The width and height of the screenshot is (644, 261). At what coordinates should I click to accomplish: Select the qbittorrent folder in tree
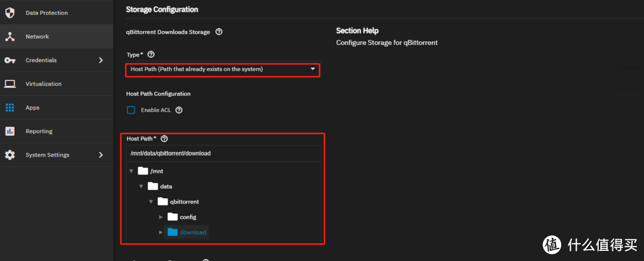[184, 202]
